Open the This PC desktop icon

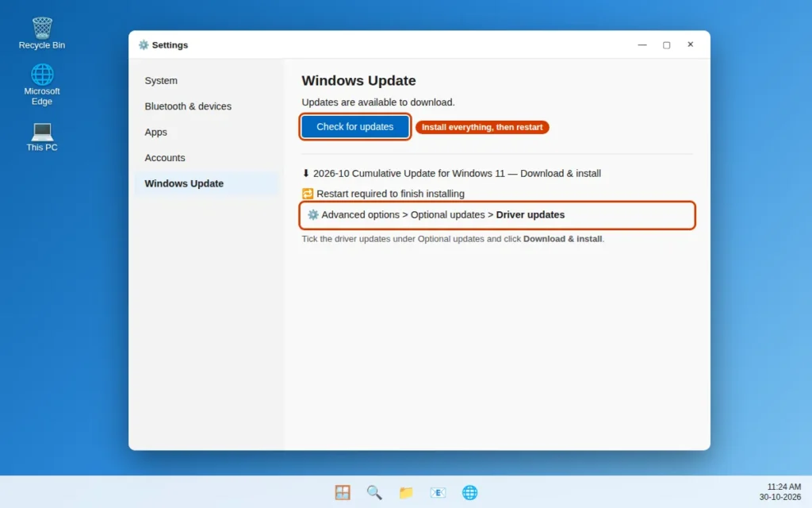42,137
